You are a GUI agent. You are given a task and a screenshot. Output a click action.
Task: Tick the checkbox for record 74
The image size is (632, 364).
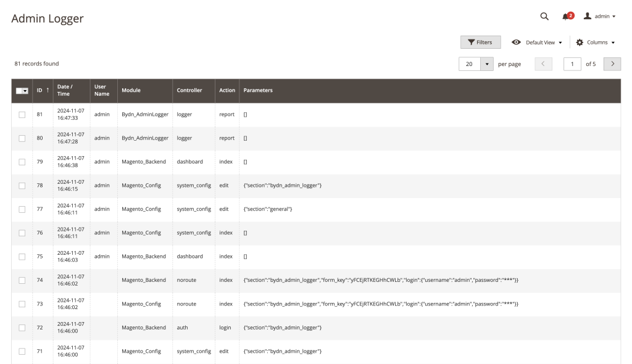coord(22,280)
